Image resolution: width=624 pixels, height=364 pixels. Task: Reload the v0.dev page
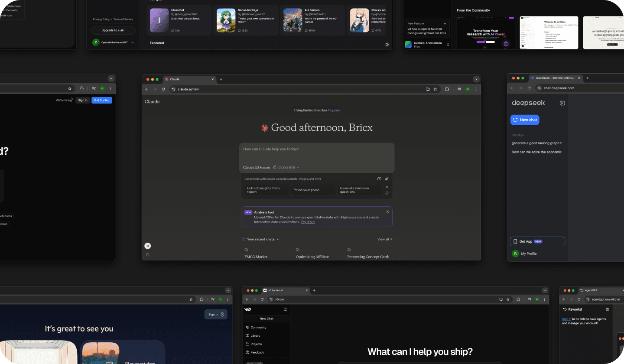pyautogui.click(x=262, y=299)
